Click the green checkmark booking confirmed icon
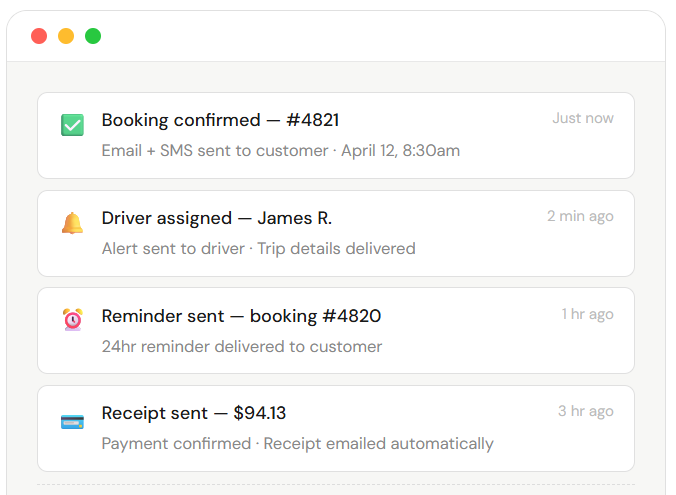676x495 pixels. tap(72, 126)
